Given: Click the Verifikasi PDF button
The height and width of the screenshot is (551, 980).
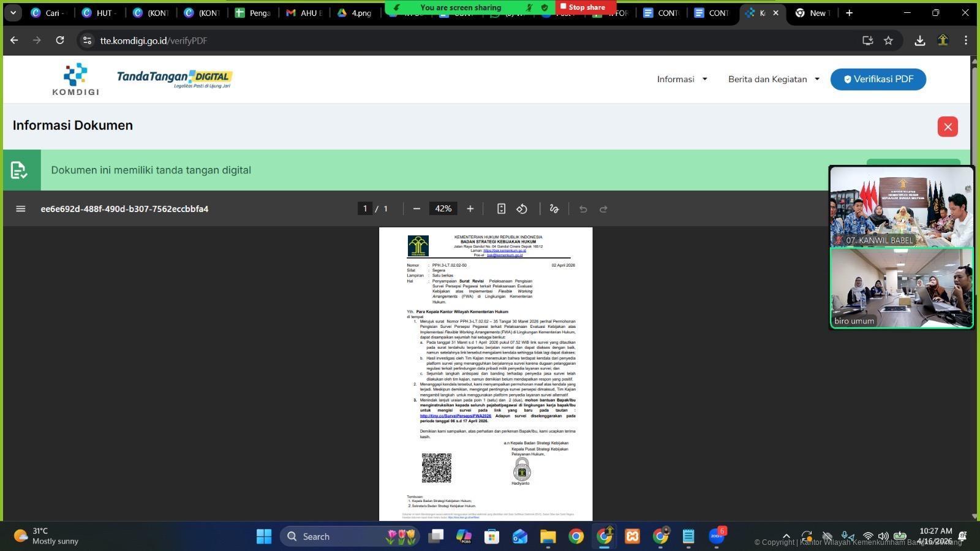Looking at the screenshot, I should 878,79.
